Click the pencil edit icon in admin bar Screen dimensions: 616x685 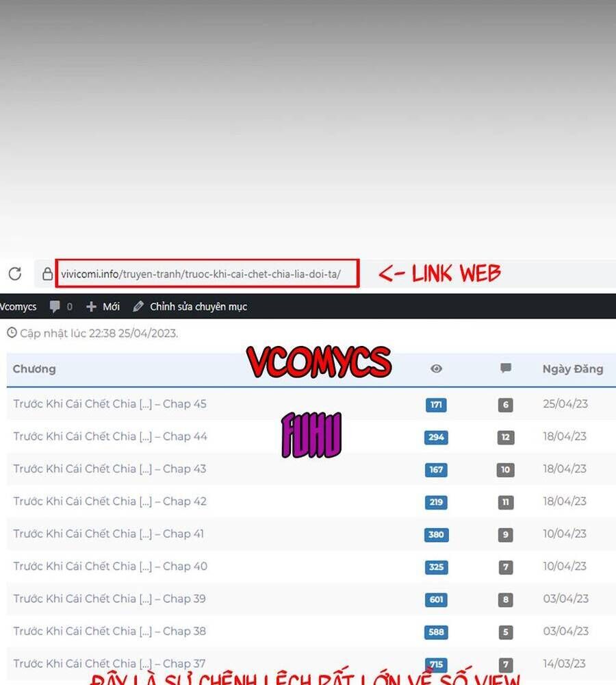click(x=138, y=307)
